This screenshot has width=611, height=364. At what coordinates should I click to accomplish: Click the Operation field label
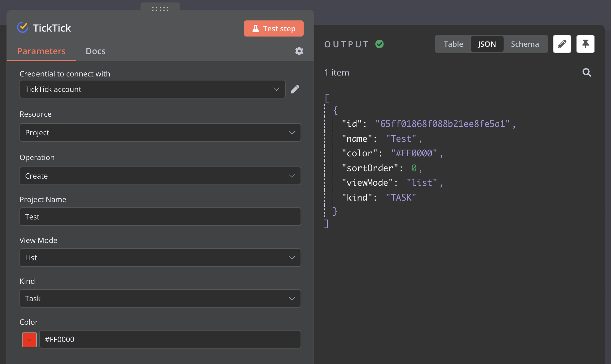[x=37, y=157]
